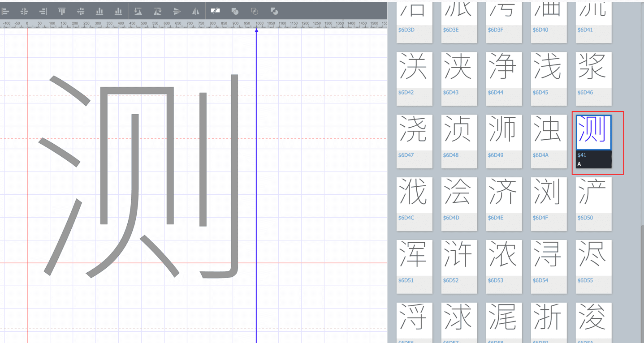Open the glyph card labeled $6D3E
The width and height of the screenshot is (644, 343).
pos(459,21)
